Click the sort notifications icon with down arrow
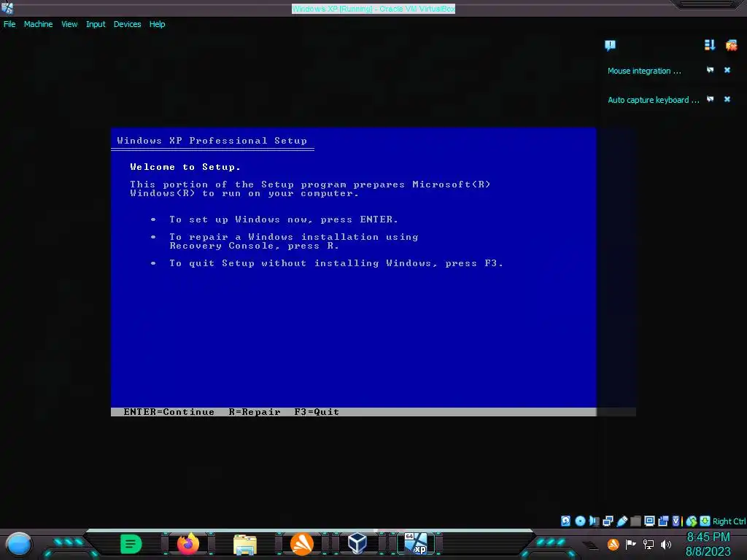The height and width of the screenshot is (560, 747). [710, 45]
